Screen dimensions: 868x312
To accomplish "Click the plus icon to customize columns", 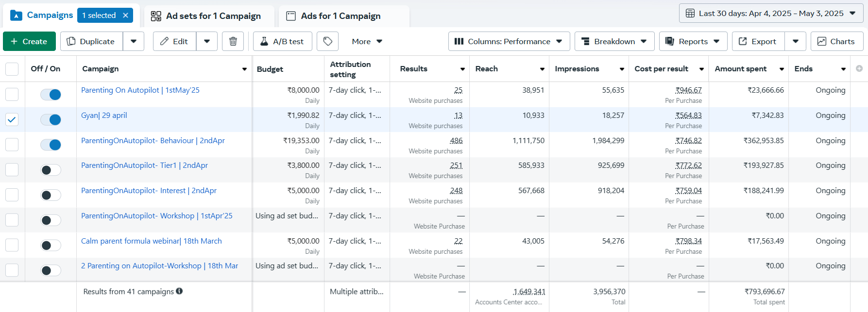I will 859,68.
